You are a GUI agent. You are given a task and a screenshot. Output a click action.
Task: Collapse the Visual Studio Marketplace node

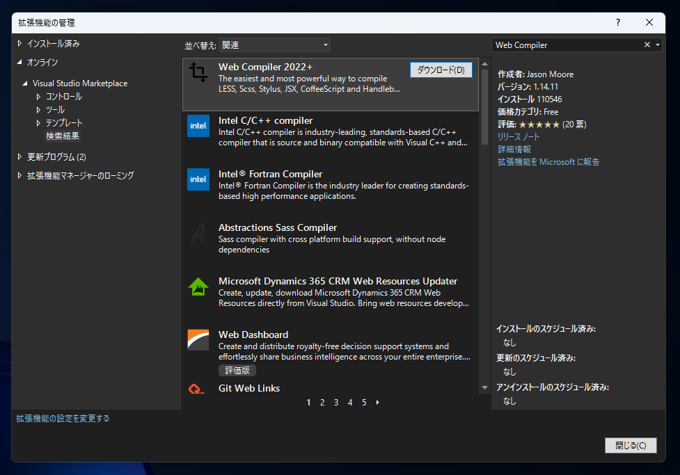(25, 83)
